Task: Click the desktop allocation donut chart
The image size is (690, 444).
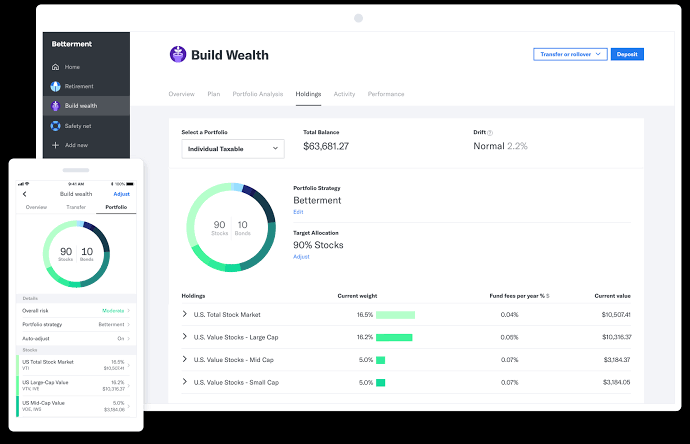Action: pyautogui.click(x=231, y=226)
